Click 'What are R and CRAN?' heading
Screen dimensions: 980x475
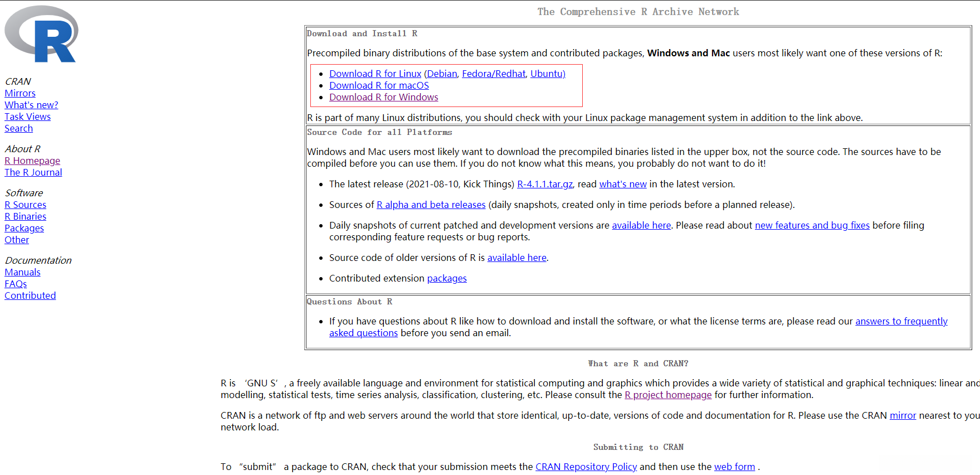point(638,363)
